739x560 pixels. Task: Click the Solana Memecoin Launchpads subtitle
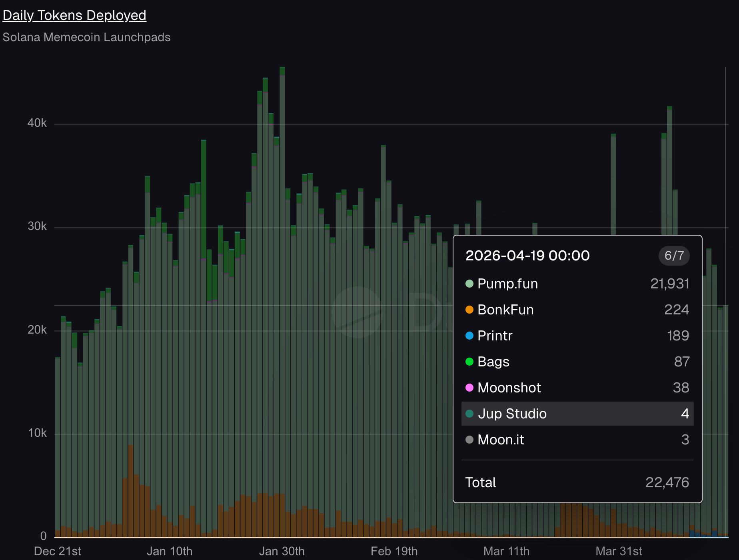click(87, 37)
